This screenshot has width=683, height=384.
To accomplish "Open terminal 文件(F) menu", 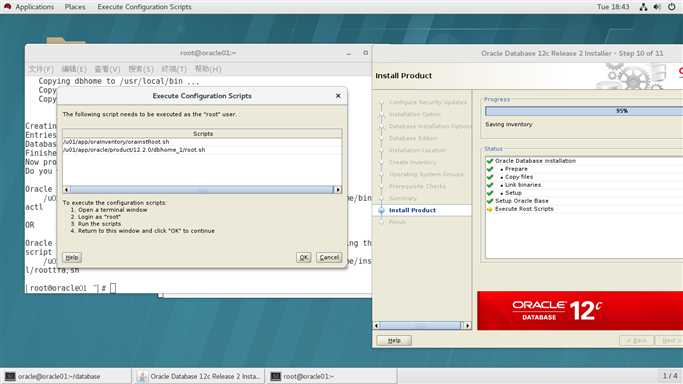I will point(41,69).
